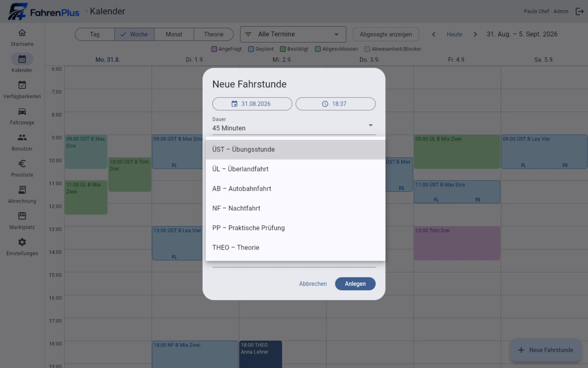Jump to Heute
The height and width of the screenshot is (368, 588).
pos(454,34)
